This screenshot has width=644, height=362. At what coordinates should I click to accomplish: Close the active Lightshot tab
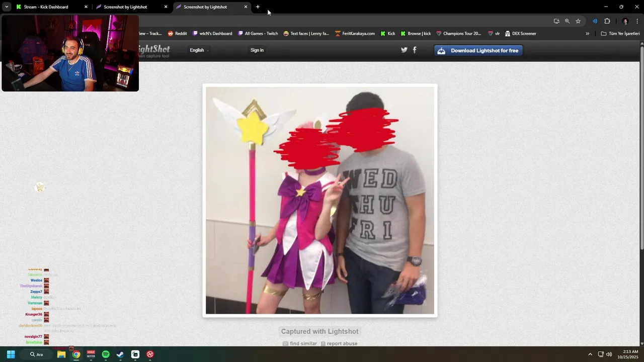pos(246,7)
